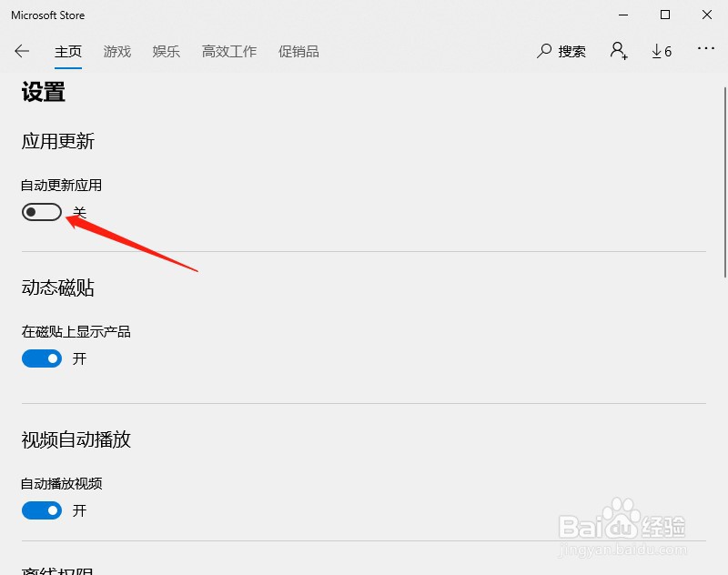
Task: Click the user account sign-in icon
Action: [x=619, y=51]
